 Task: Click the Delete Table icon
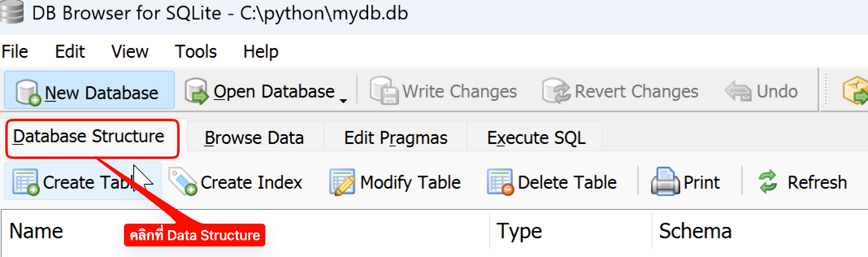tap(500, 182)
